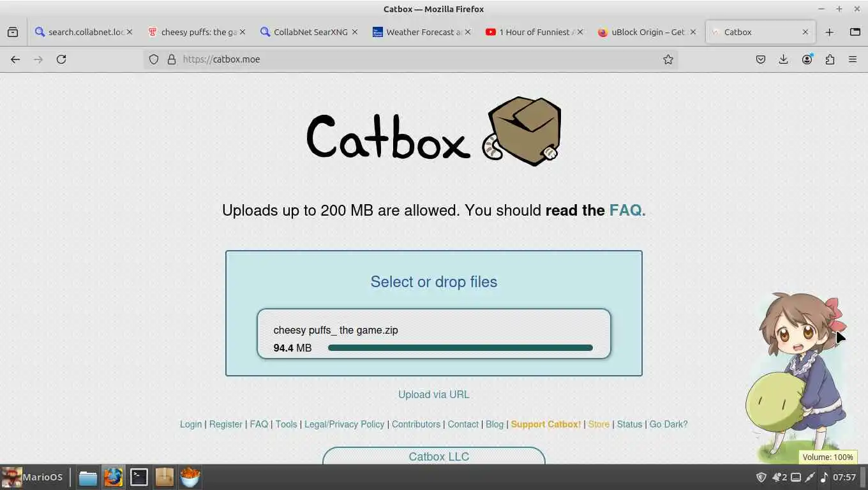Close the 1 Hour of Funniest tab
The image size is (868, 490).
[x=580, y=32]
